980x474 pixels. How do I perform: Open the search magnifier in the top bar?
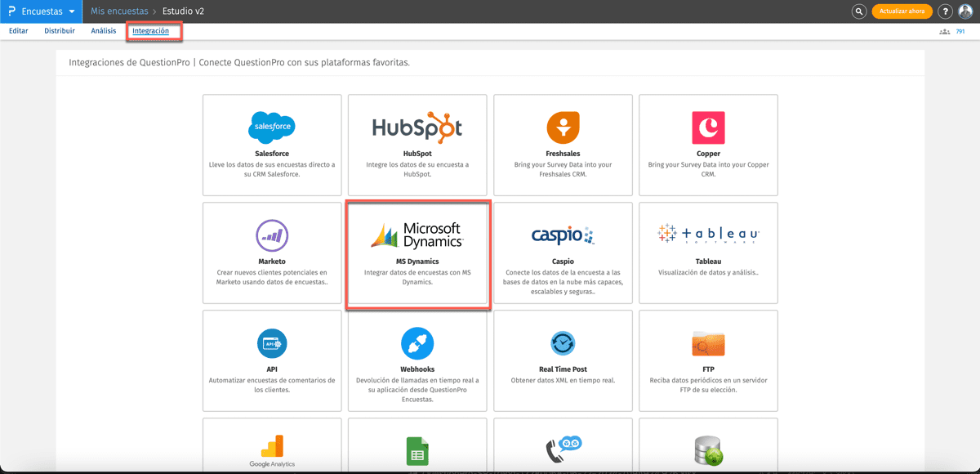point(860,11)
